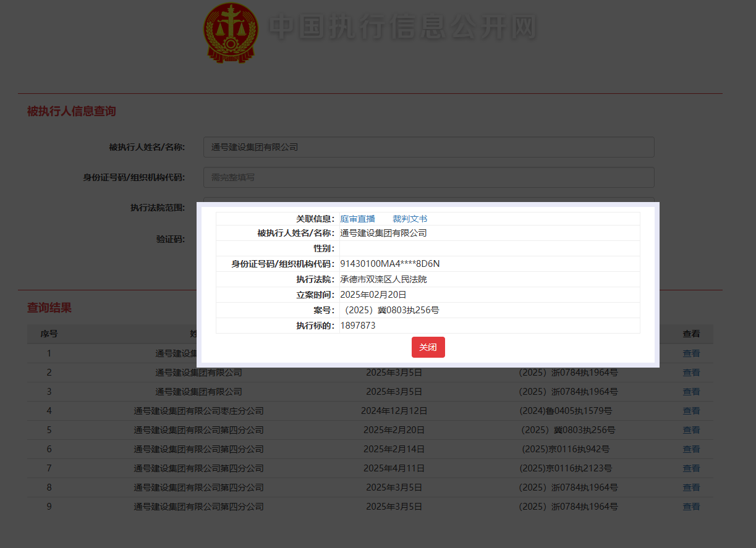The width and height of the screenshot is (756, 548).
Task: Open the 裁判文书 link
Action: (410, 219)
